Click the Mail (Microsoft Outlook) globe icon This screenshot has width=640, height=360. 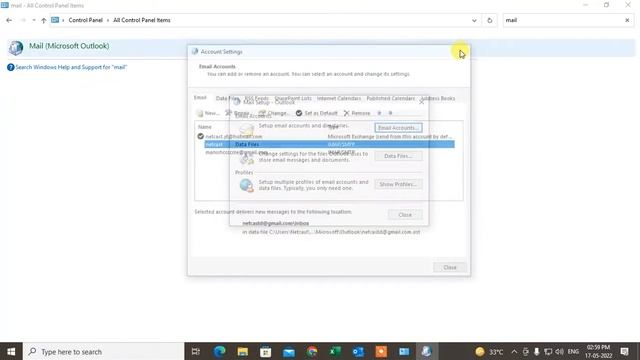pyautogui.click(x=16, y=48)
